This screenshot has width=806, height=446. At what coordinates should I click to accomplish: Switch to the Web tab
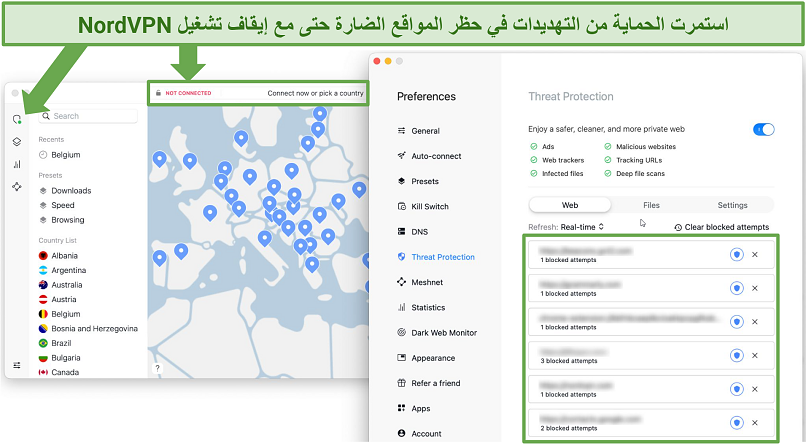[570, 205]
